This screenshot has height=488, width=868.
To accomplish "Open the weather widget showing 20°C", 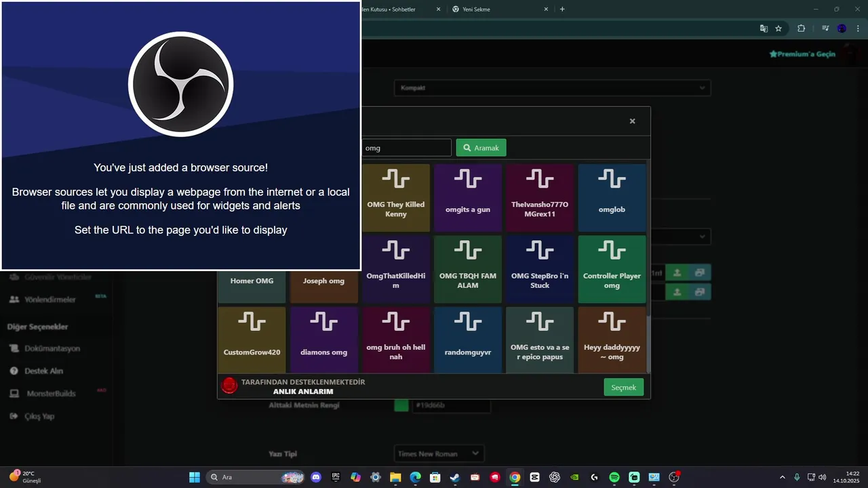I will tap(26, 477).
